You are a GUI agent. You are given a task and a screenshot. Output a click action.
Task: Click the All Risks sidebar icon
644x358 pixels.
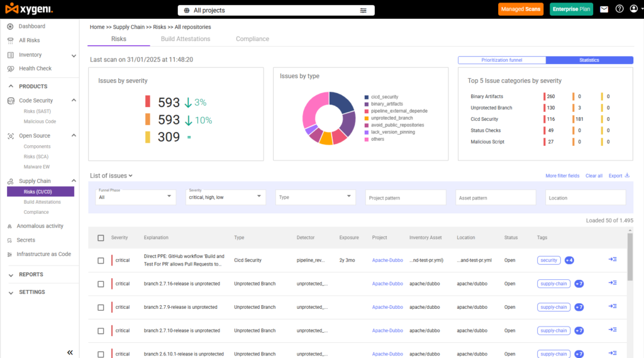pyautogui.click(x=10, y=40)
